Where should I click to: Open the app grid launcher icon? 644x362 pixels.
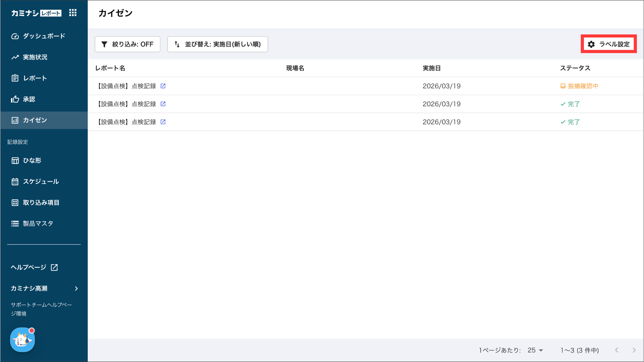tap(73, 13)
